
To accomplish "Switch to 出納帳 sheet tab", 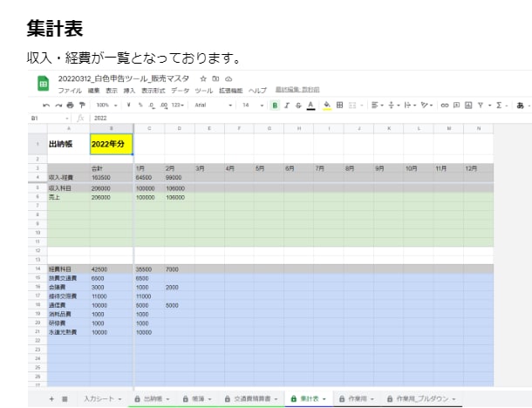I will 153,398.
